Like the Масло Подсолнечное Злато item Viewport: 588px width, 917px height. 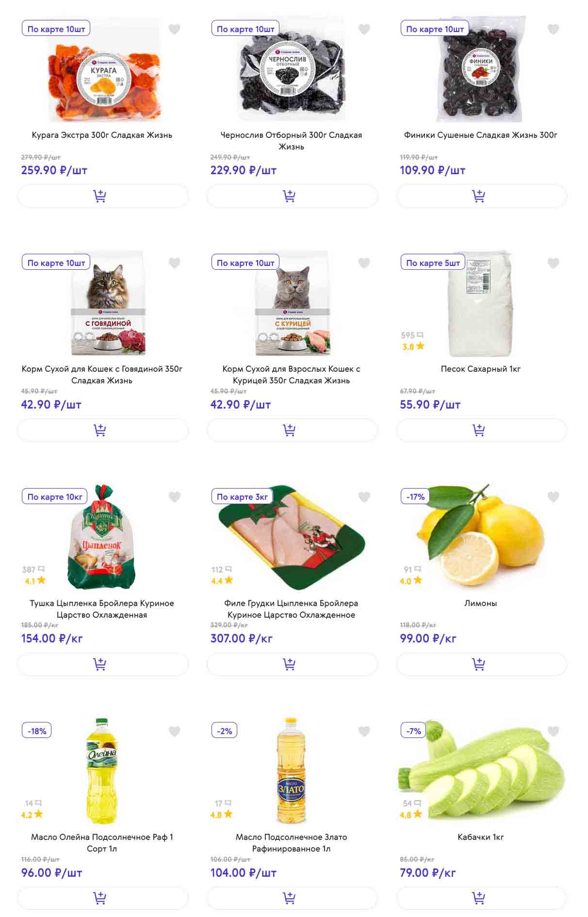(364, 731)
